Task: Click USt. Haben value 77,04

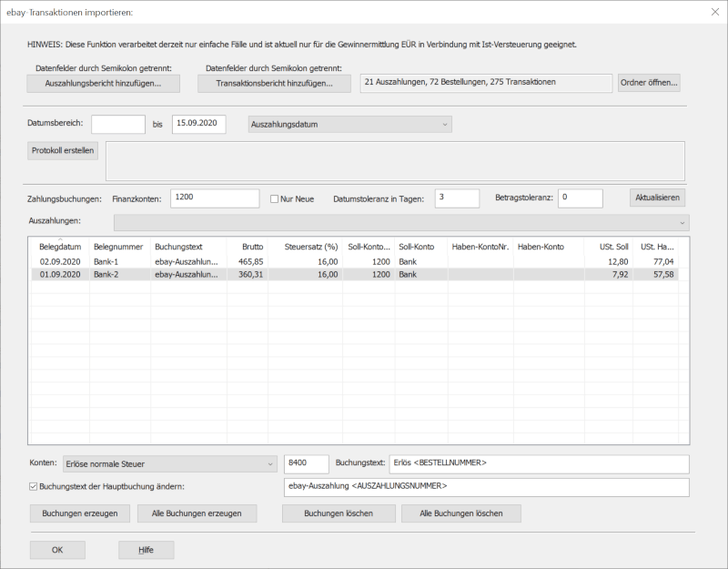Action: tap(663, 261)
